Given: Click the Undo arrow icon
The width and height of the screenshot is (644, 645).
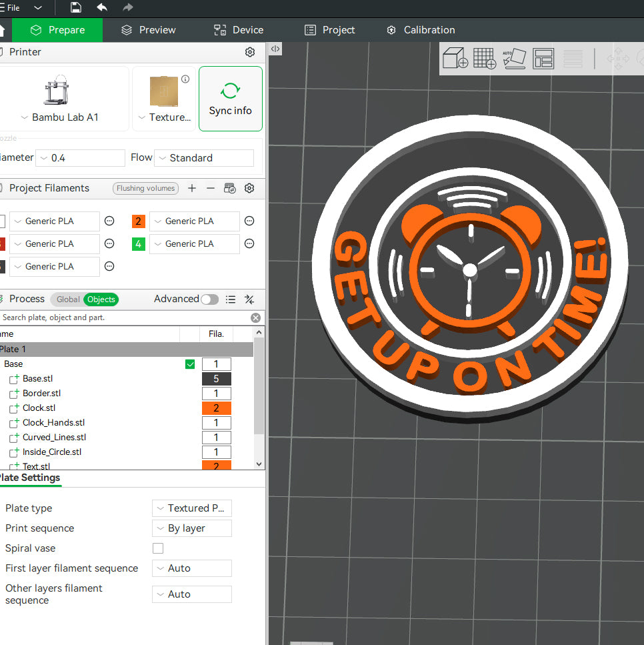Looking at the screenshot, I should click(x=102, y=8).
